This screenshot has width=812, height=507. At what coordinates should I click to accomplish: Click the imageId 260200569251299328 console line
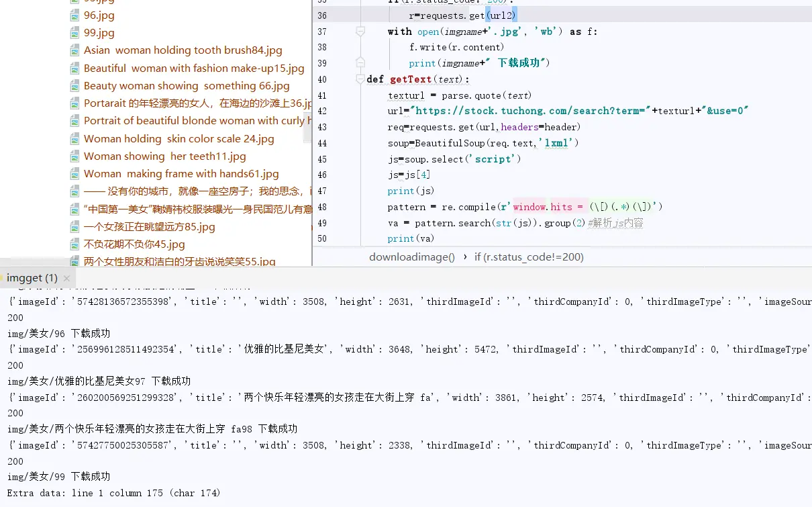pyautogui.click(x=409, y=398)
